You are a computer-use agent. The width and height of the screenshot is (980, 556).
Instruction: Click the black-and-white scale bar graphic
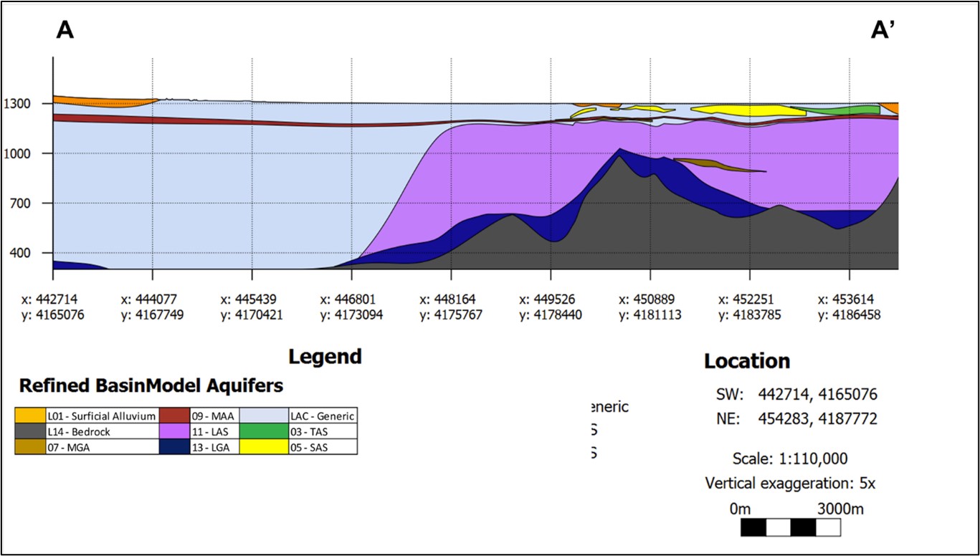[790, 528]
